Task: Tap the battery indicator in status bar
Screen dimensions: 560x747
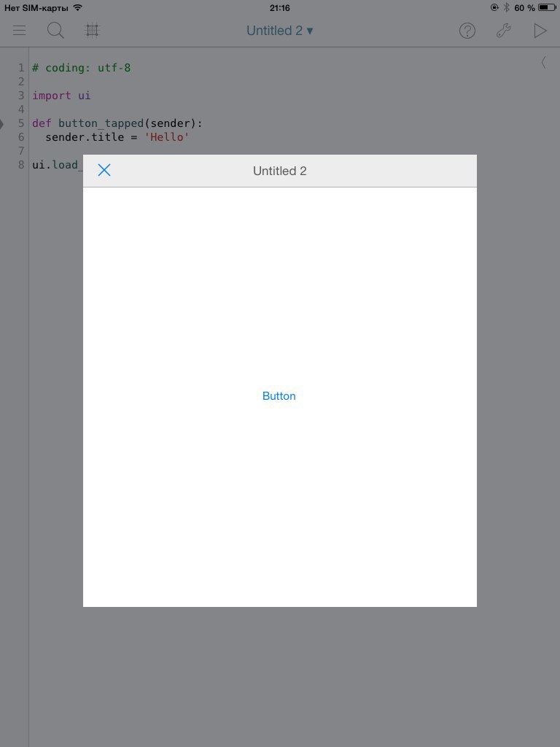Action: click(x=547, y=7)
